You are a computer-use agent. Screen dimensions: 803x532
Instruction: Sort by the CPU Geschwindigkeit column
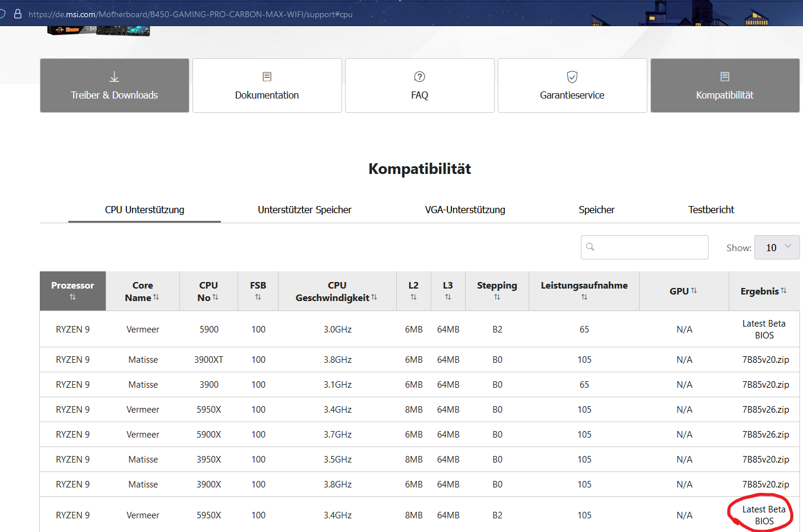click(374, 297)
